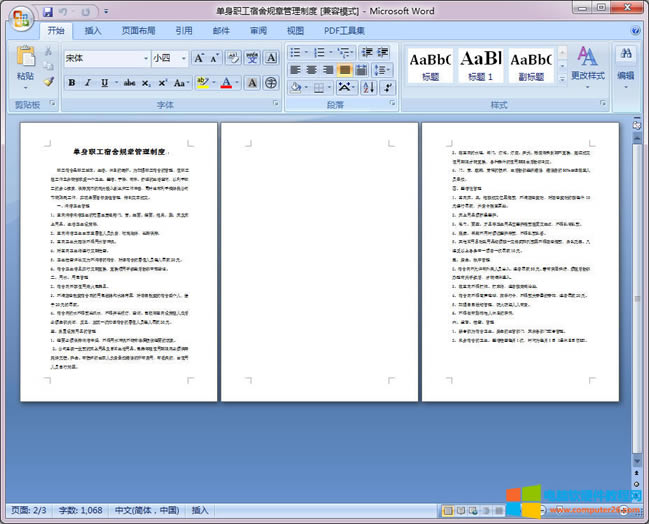Click the bullet list icon

297,52
